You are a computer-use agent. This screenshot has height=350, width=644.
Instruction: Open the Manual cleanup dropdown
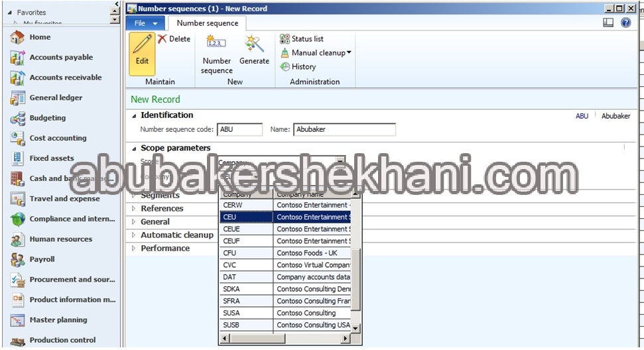(x=316, y=53)
